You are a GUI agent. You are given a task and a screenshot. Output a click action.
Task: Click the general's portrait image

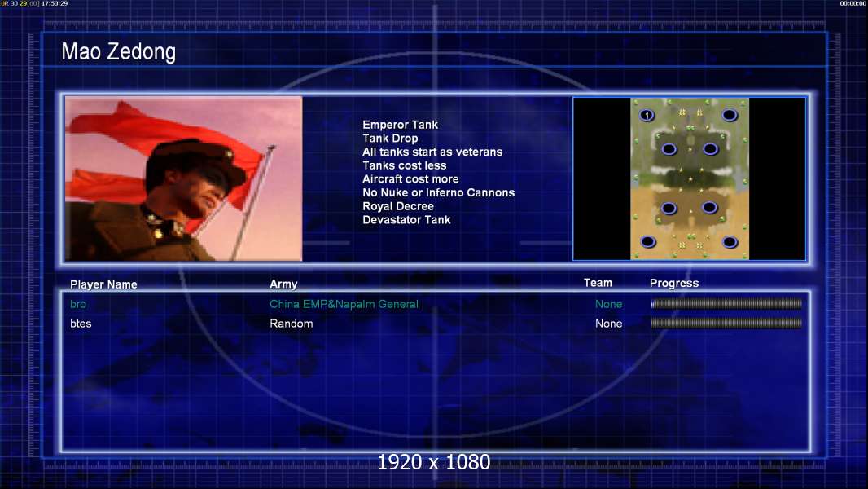pyautogui.click(x=184, y=178)
